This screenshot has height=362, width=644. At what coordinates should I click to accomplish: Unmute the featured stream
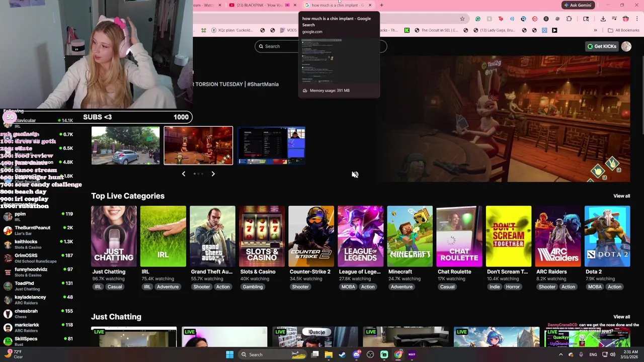pos(355,174)
